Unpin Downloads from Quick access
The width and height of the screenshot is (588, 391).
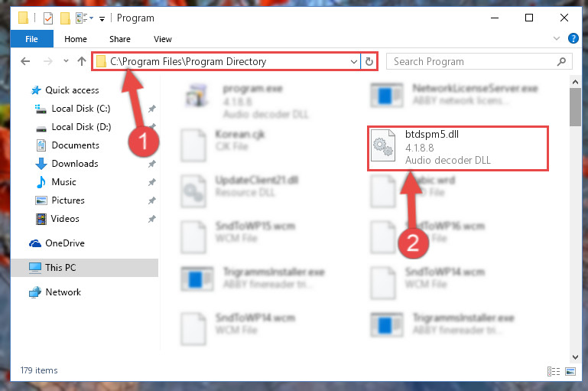click(x=151, y=164)
